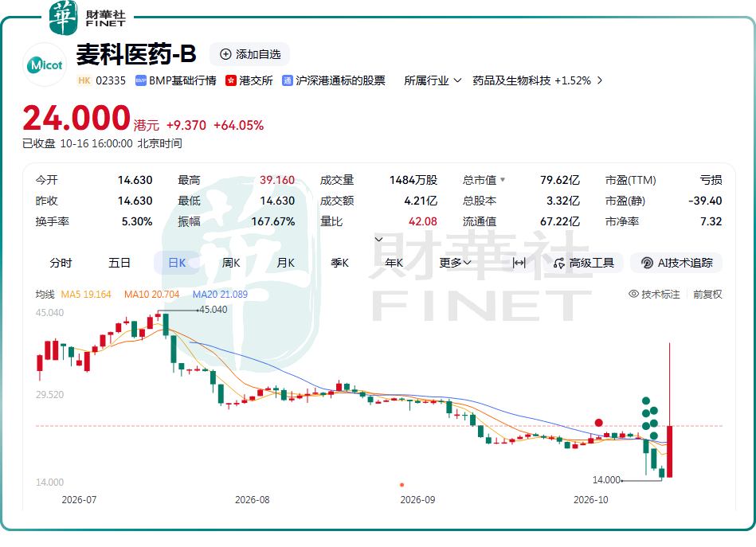Click the 成交量 1484万股 value
Viewport: 756px width, 547px height.
413,180
